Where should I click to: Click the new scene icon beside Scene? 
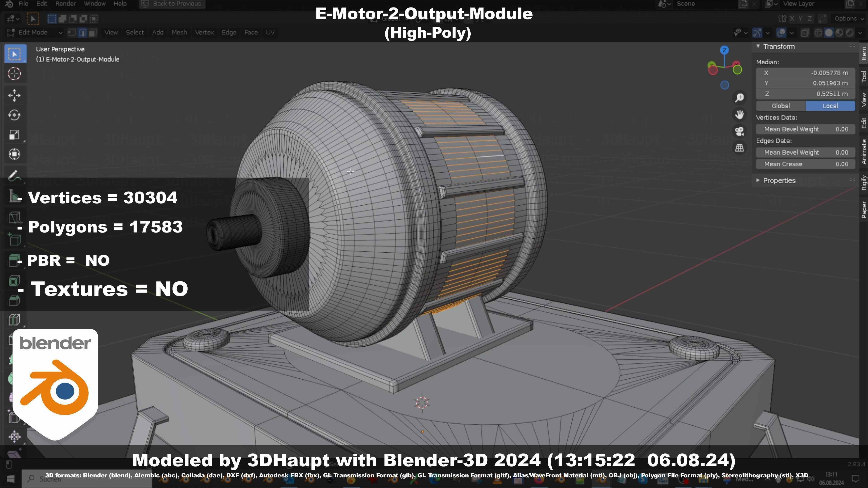click(743, 4)
